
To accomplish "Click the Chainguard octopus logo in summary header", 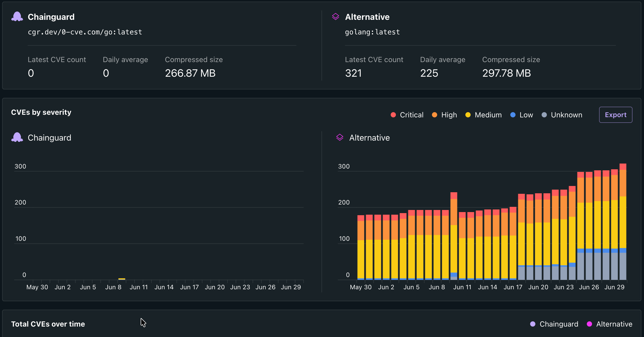I will (17, 17).
